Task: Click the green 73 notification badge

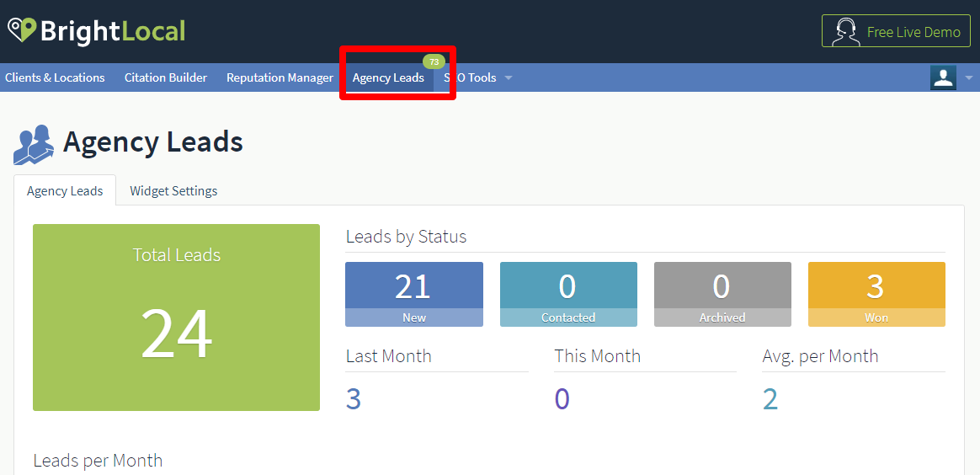Action: [x=434, y=61]
